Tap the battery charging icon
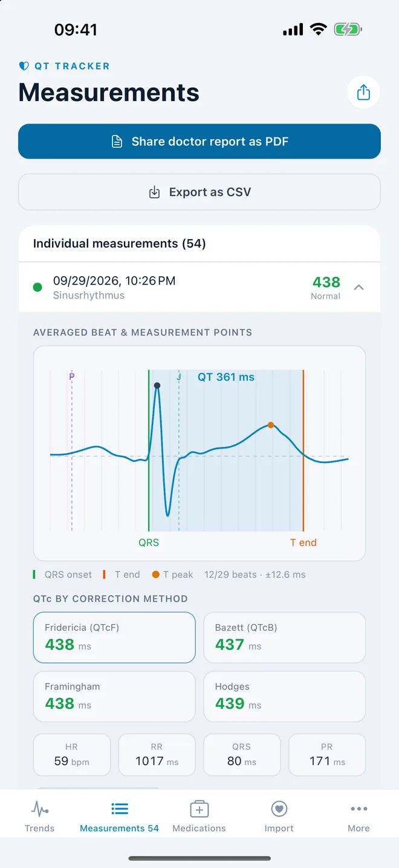 pos(348,29)
